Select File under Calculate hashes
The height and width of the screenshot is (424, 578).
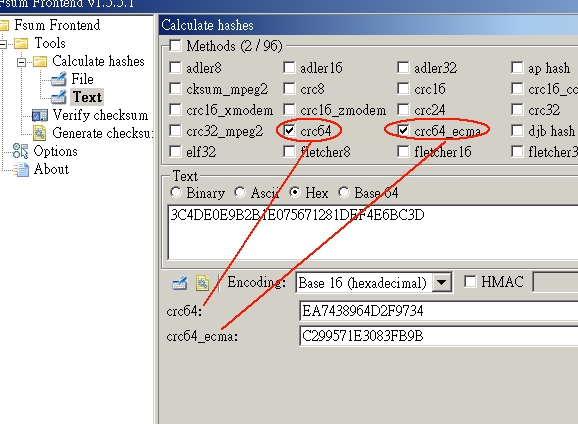(82, 79)
